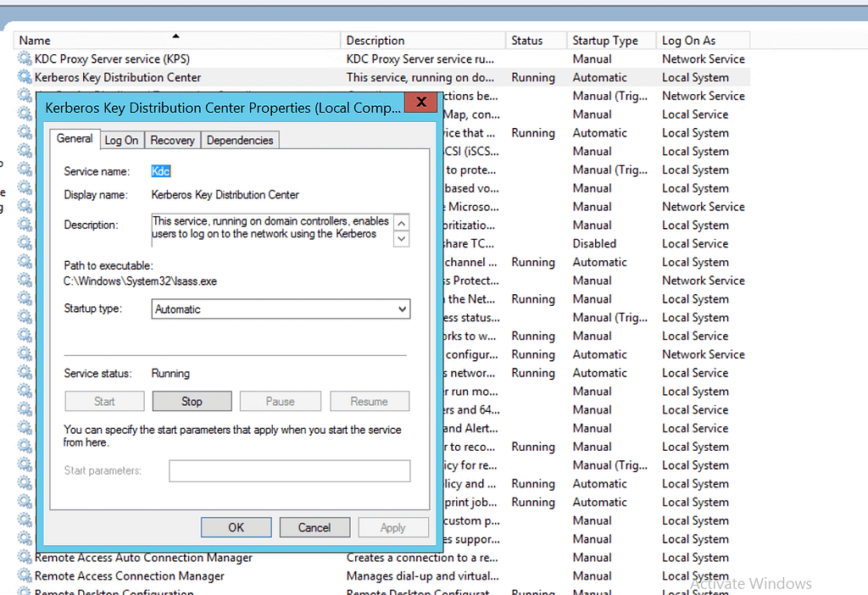
Task: Click the description text scrollbar
Action: tap(402, 231)
